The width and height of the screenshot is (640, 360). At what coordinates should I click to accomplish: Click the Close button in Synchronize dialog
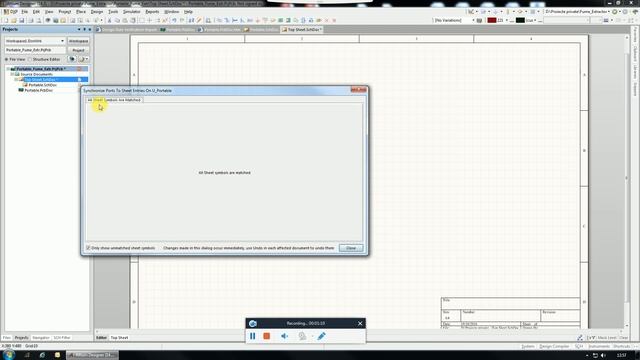pyautogui.click(x=351, y=248)
